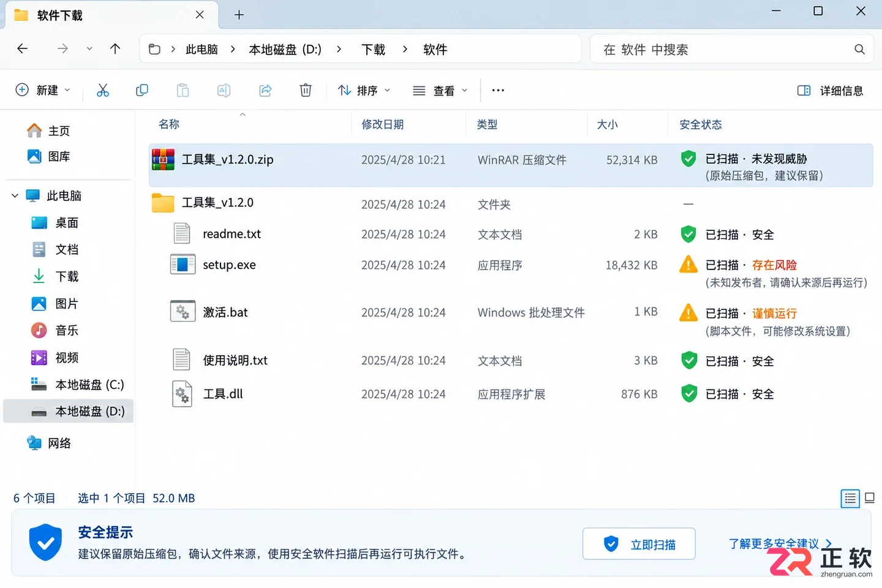Toggle the 详细信息 details pane
Image resolution: width=882 pixels, height=588 pixels.
click(830, 91)
